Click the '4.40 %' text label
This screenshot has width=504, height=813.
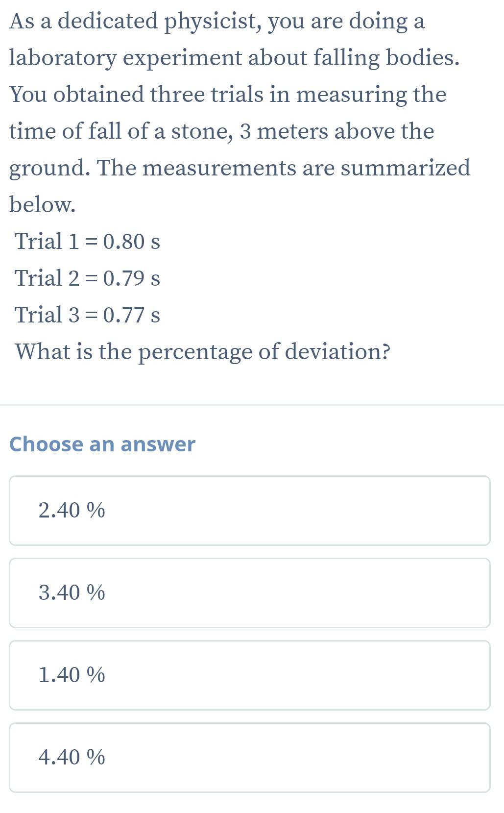click(x=72, y=757)
